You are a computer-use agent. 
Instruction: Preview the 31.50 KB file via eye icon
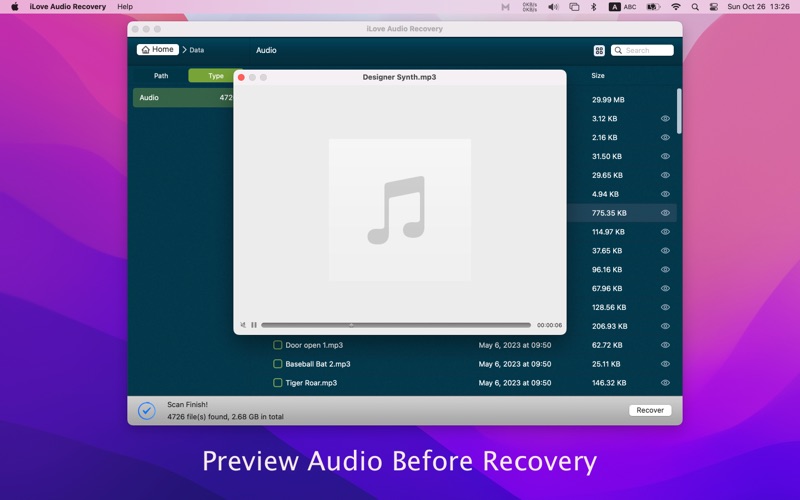click(x=665, y=156)
